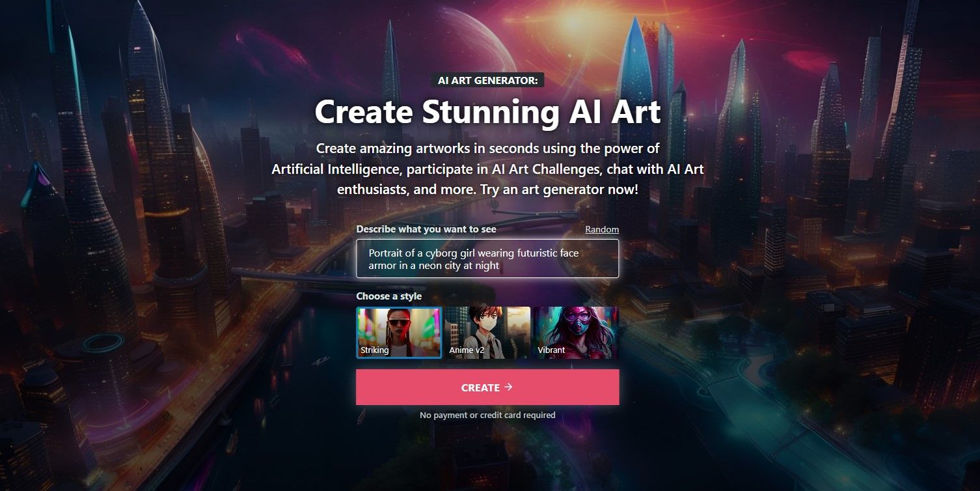Viewport: 980px width, 491px height.
Task: Click the 'Create Stunning AI Art' heading
Action: coord(487,112)
